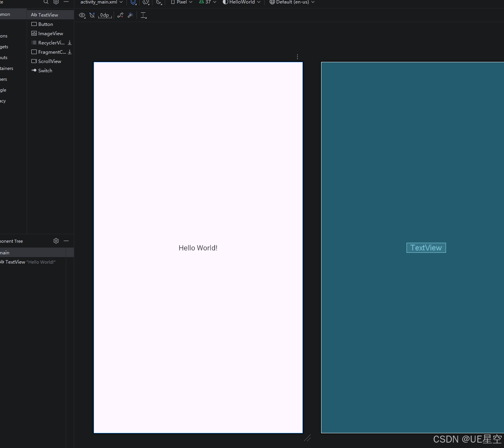Minimize the palette panel

coord(66,2)
